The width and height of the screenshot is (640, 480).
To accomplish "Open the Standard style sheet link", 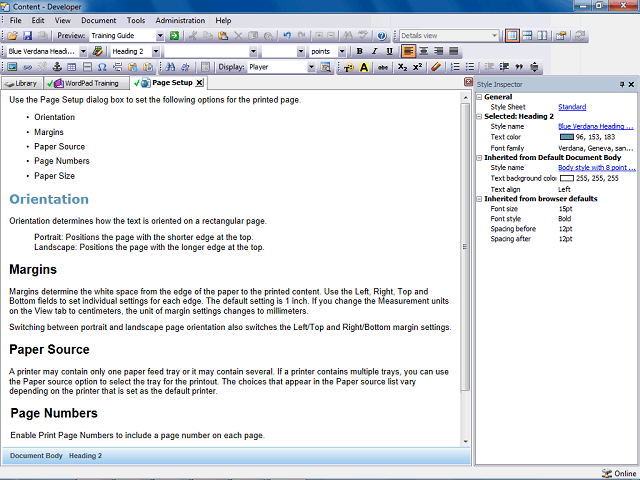I will click(x=572, y=107).
